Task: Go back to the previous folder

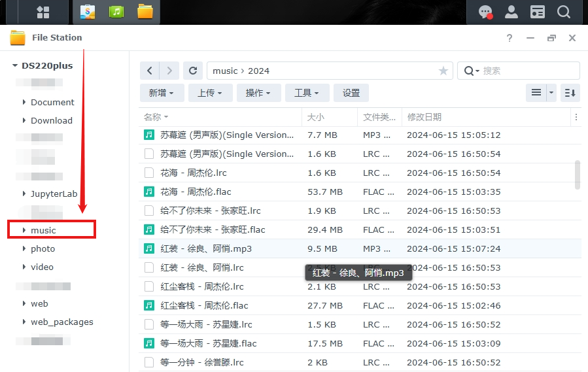Action: pyautogui.click(x=150, y=71)
